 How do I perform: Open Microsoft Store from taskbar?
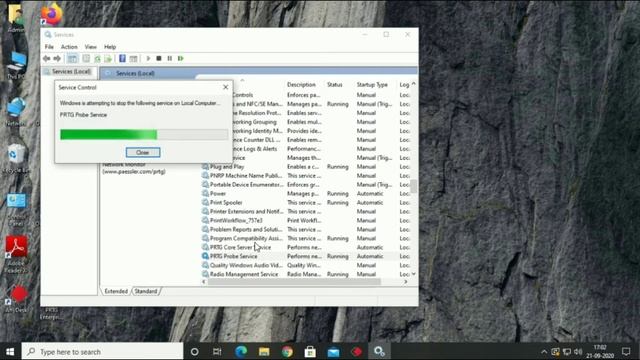point(310,351)
